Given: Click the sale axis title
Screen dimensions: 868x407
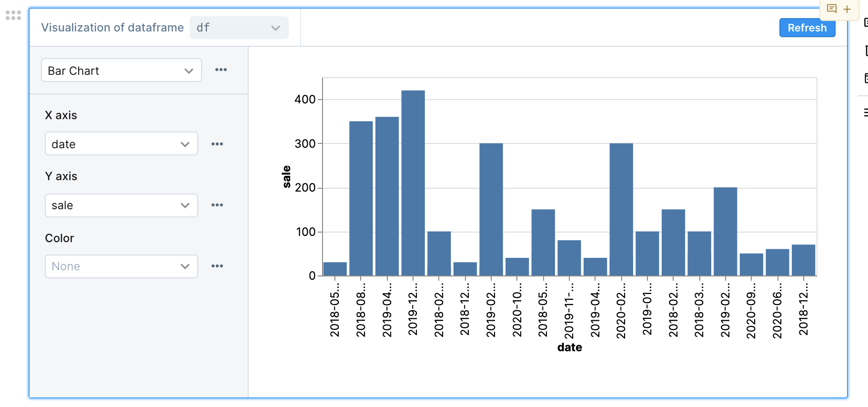Looking at the screenshot, I should pyautogui.click(x=286, y=177).
